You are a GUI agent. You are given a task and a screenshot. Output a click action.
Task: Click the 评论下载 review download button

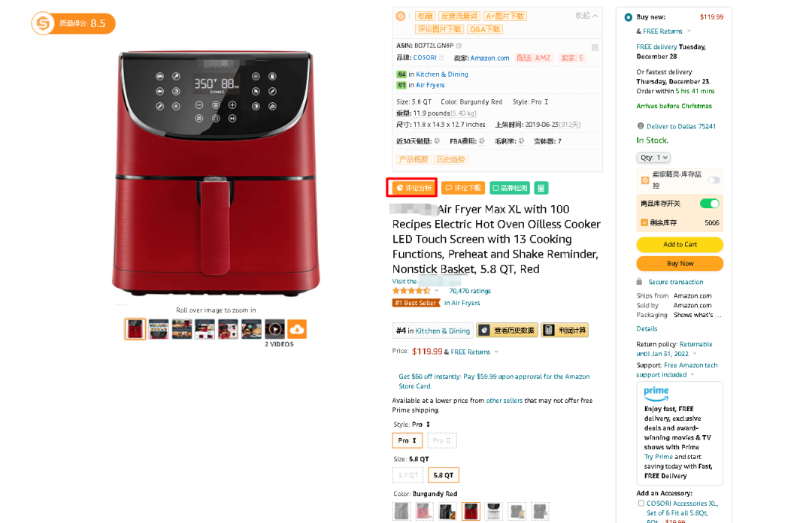point(464,188)
